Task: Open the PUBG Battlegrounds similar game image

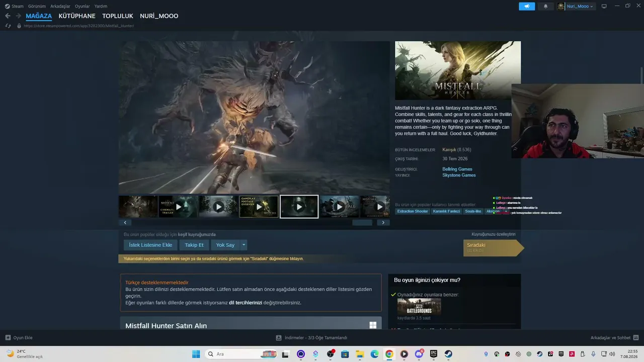Action: (x=419, y=307)
